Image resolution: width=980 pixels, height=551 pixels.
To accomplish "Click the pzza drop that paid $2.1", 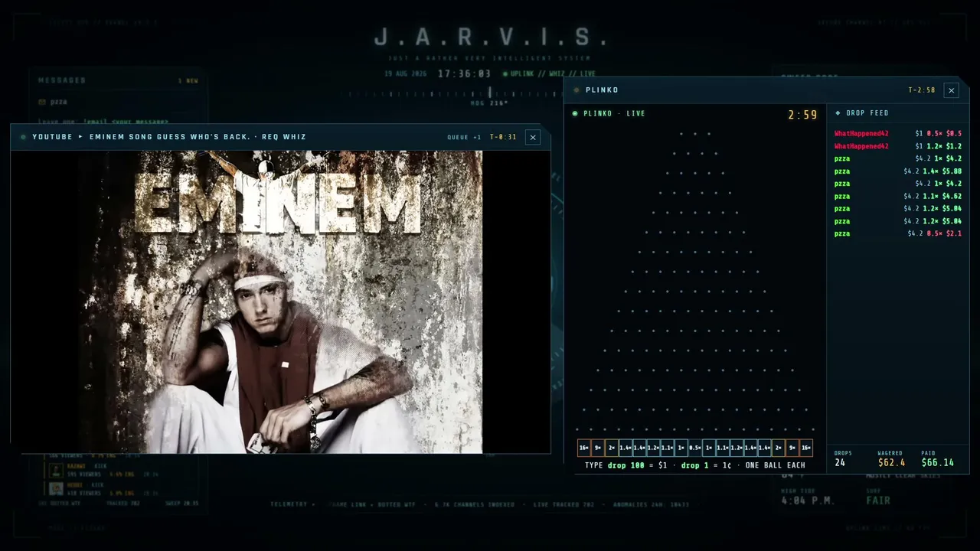I will [897, 233].
